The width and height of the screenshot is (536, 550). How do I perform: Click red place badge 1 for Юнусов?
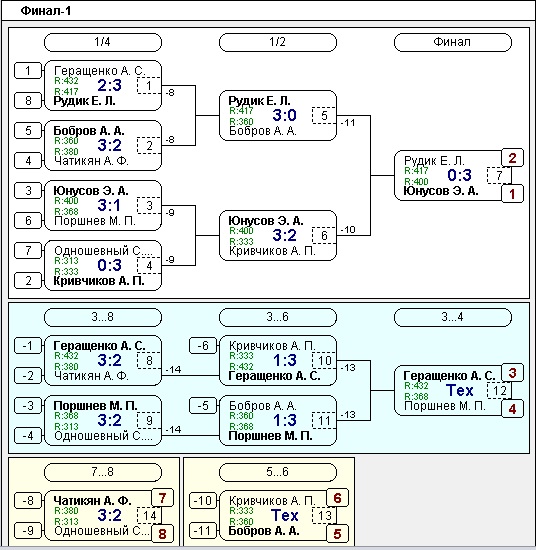tap(512, 194)
